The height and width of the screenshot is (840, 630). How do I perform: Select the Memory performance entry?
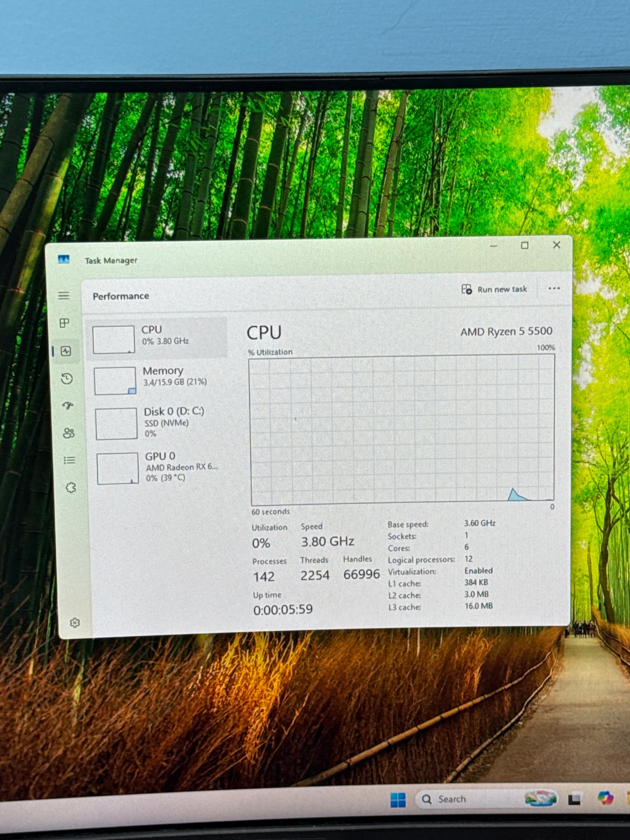[x=157, y=380]
